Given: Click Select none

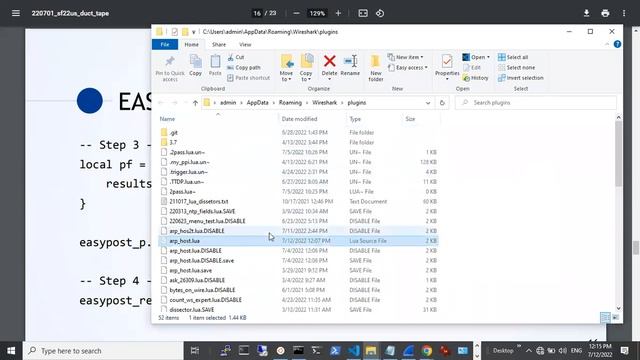Looking at the screenshot, I should pos(516,67).
